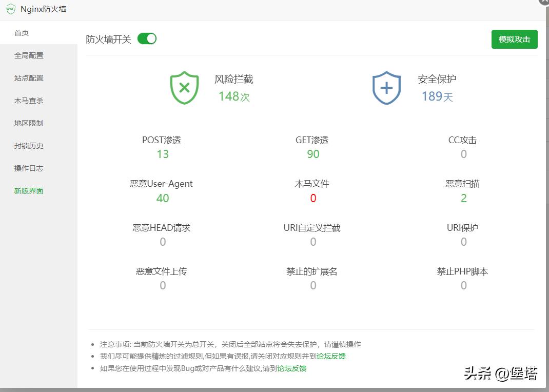This screenshot has height=392, width=549.
Task: Open 操作日志 in the sidebar
Action: (x=29, y=168)
